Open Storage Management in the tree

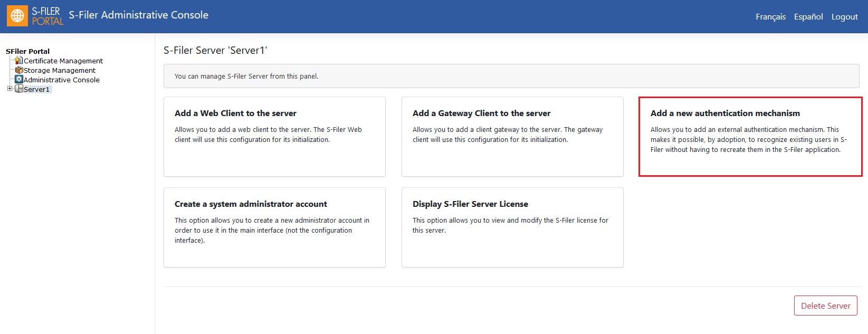60,70
